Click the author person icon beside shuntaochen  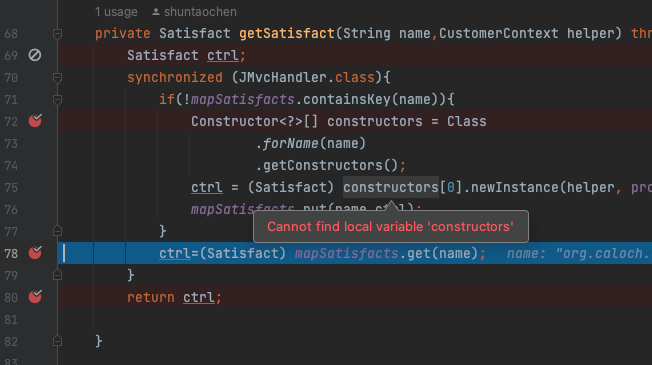click(x=156, y=12)
